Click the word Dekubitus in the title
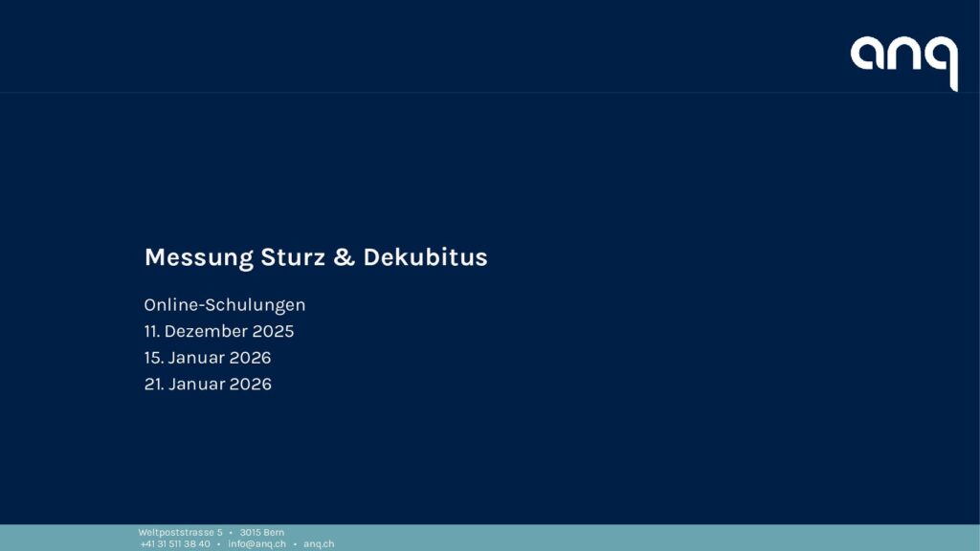This screenshot has height=551, width=980. pos(425,257)
